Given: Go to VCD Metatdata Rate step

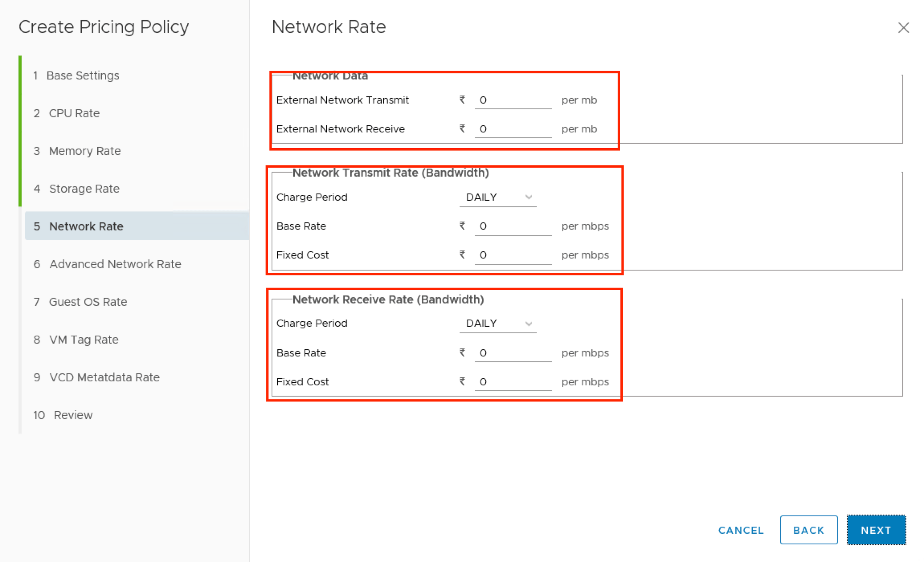Looking at the screenshot, I should click(104, 377).
